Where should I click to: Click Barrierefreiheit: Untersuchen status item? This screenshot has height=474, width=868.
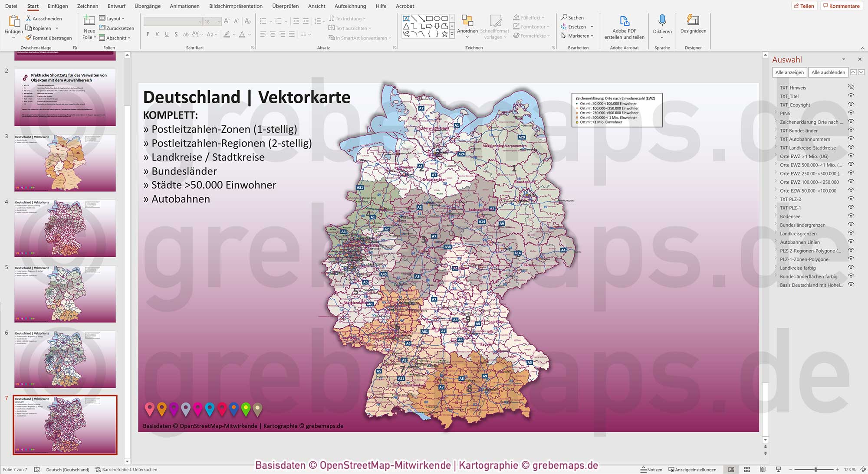point(126,470)
